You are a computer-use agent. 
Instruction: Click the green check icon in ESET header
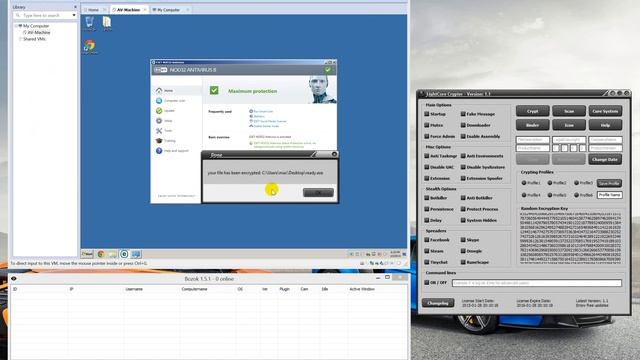[x=327, y=70]
